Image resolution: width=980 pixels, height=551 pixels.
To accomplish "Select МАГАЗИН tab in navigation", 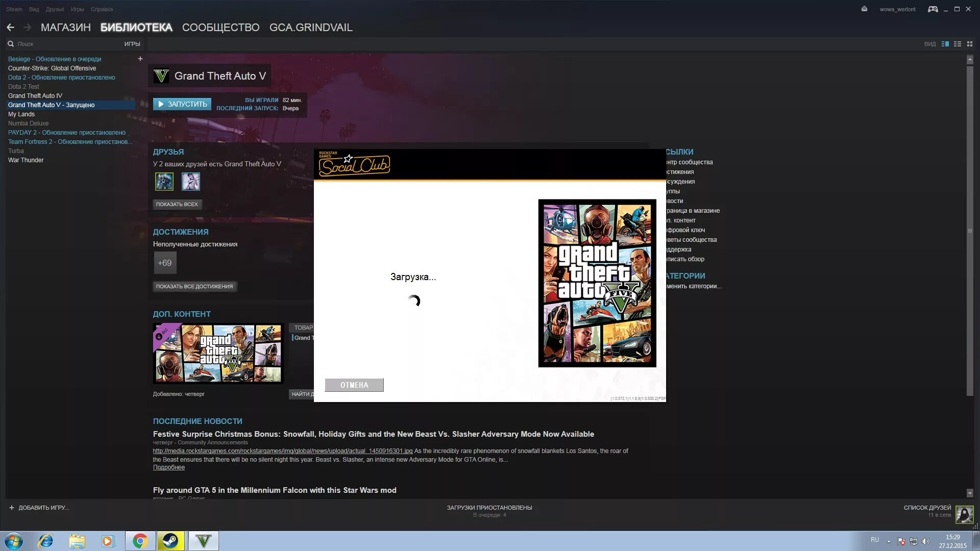I will click(65, 27).
